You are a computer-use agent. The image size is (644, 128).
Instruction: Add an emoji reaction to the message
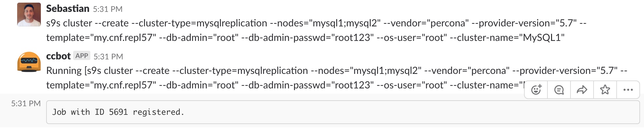(536, 90)
